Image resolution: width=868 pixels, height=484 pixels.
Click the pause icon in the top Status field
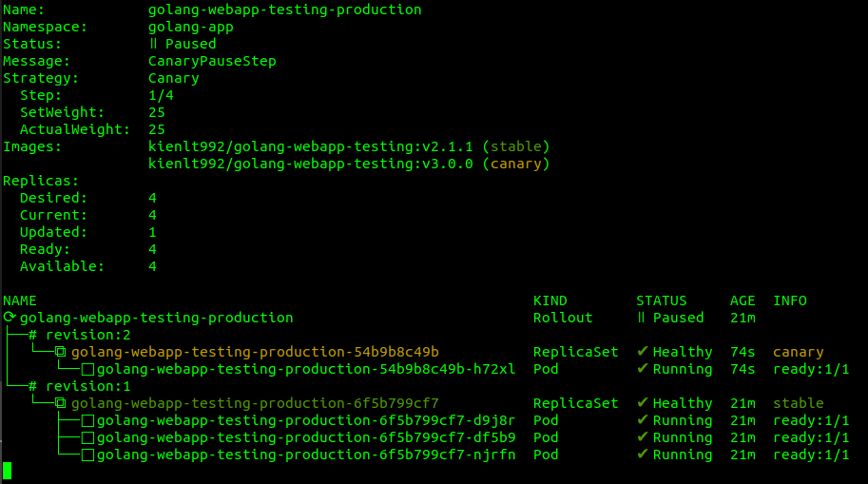(153, 44)
